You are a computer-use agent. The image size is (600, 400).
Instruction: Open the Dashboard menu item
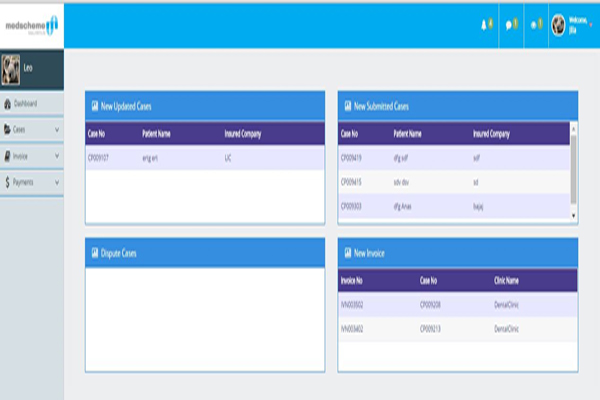click(26, 103)
